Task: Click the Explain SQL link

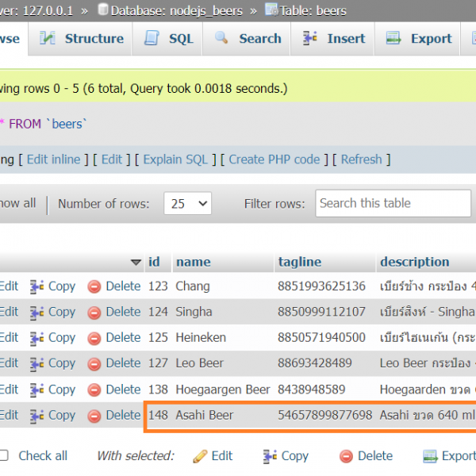Action: tap(175, 159)
